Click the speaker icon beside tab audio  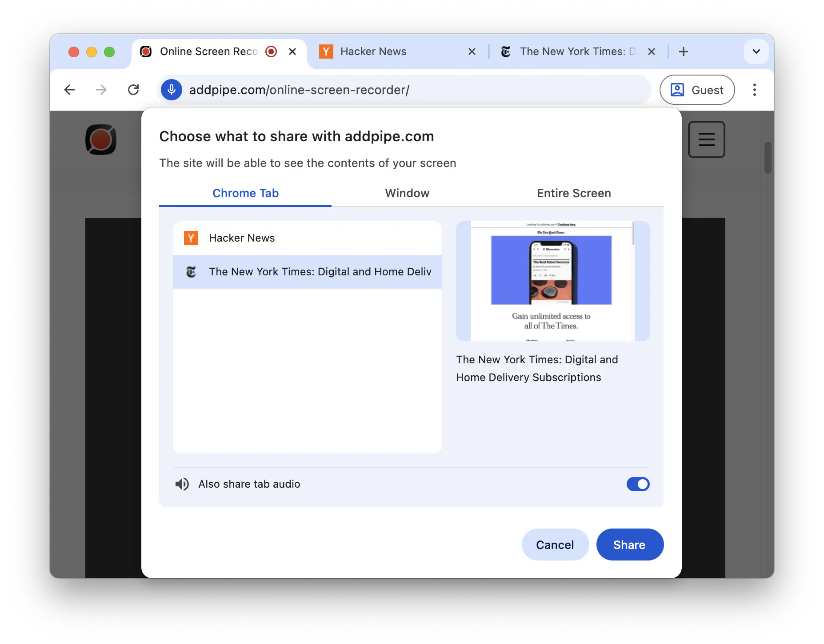pyautogui.click(x=182, y=484)
